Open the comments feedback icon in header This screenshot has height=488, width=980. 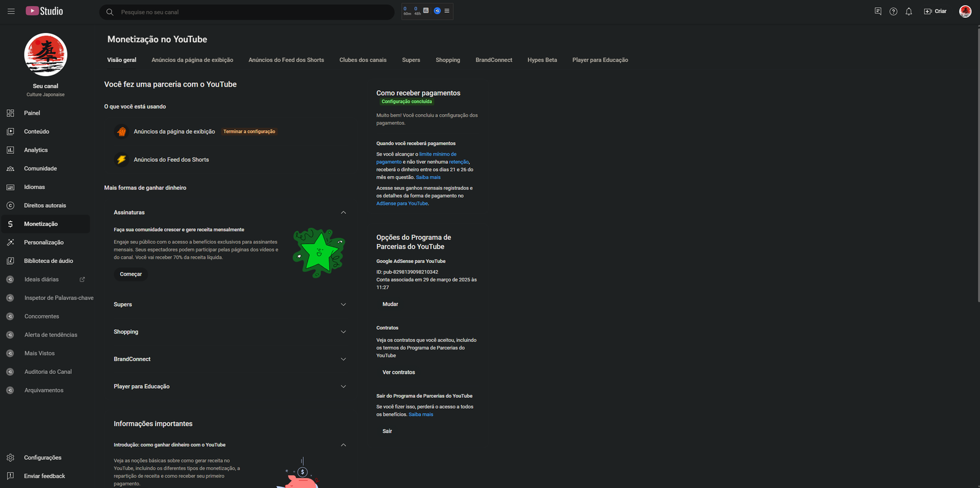878,11
